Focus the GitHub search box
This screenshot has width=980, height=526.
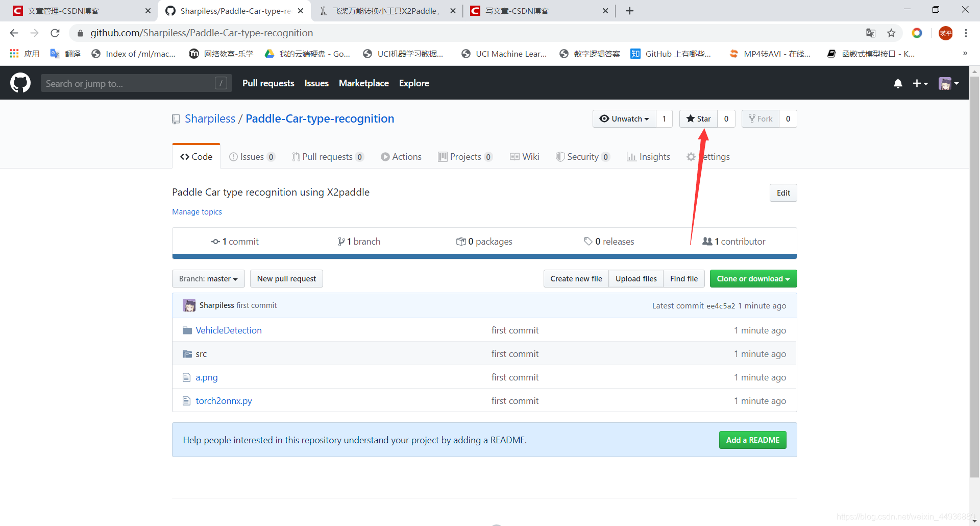pos(136,83)
